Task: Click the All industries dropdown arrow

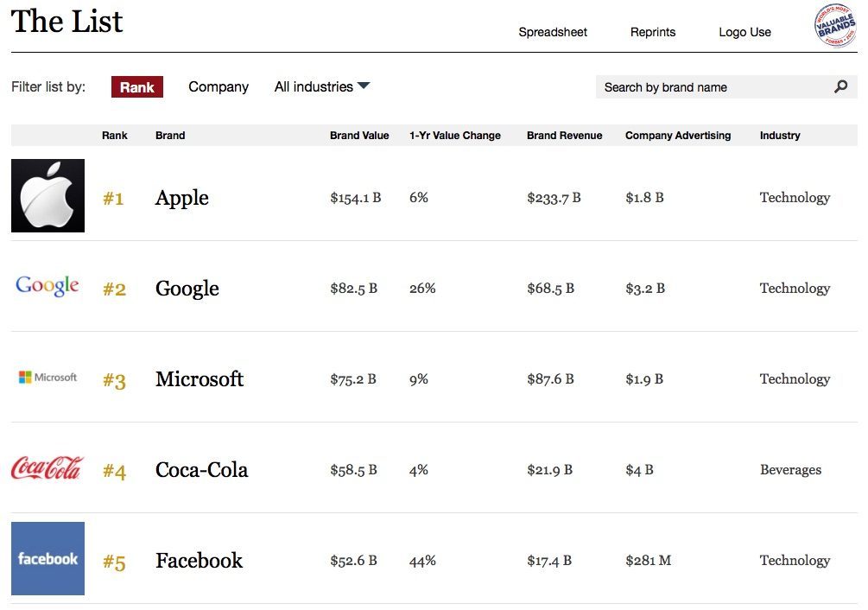Action: 364,86
